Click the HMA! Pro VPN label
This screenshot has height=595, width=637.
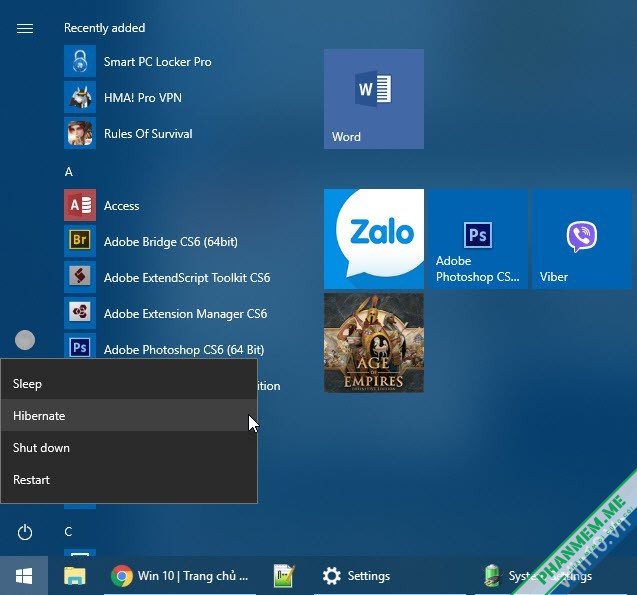pyautogui.click(x=143, y=98)
